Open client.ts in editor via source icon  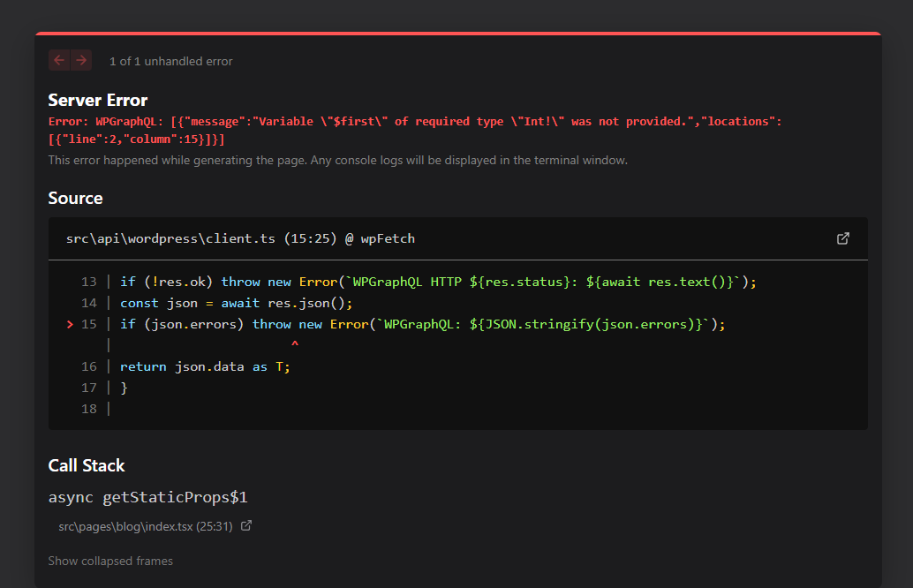coord(842,238)
